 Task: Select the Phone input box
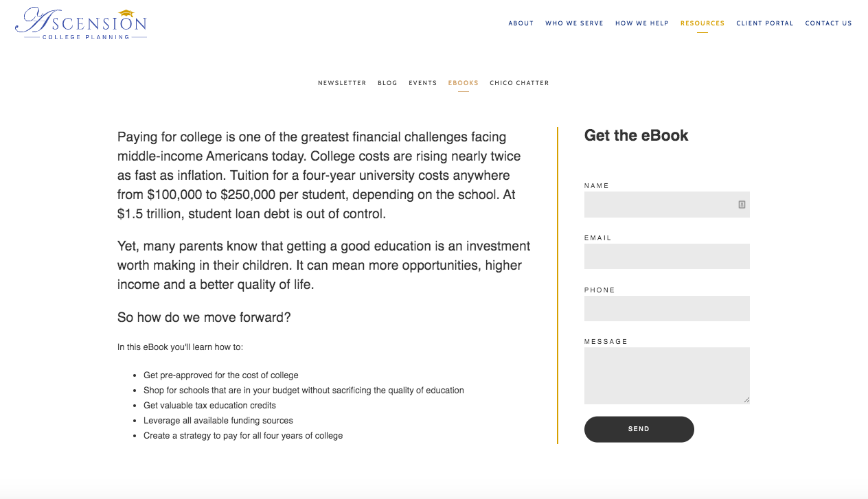(x=667, y=308)
